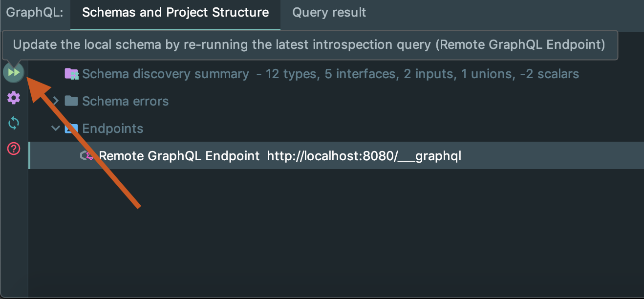Click the localhost:8080 GraphQL URL
Image resolution: width=644 pixels, height=299 pixels.
pos(364,156)
